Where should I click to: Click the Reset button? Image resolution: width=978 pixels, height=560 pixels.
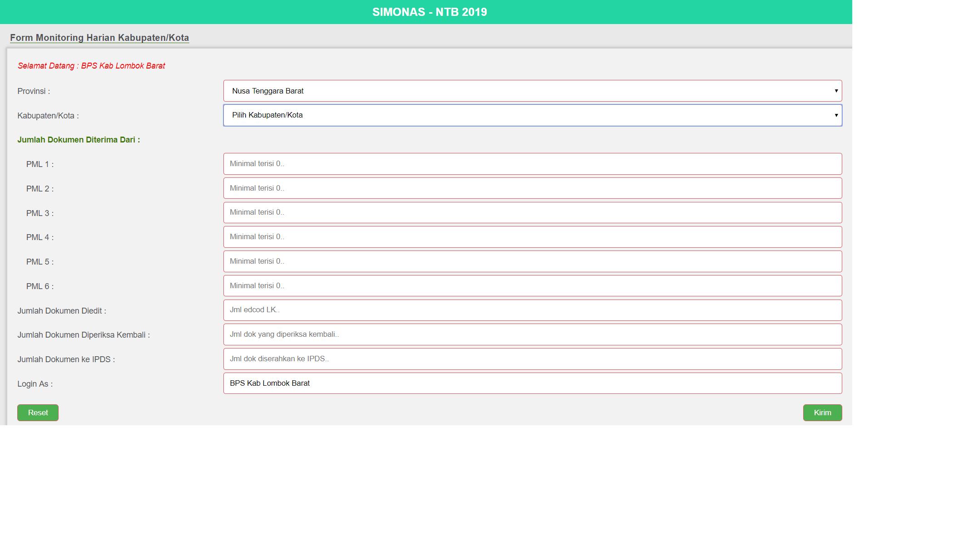pyautogui.click(x=38, y=413)
